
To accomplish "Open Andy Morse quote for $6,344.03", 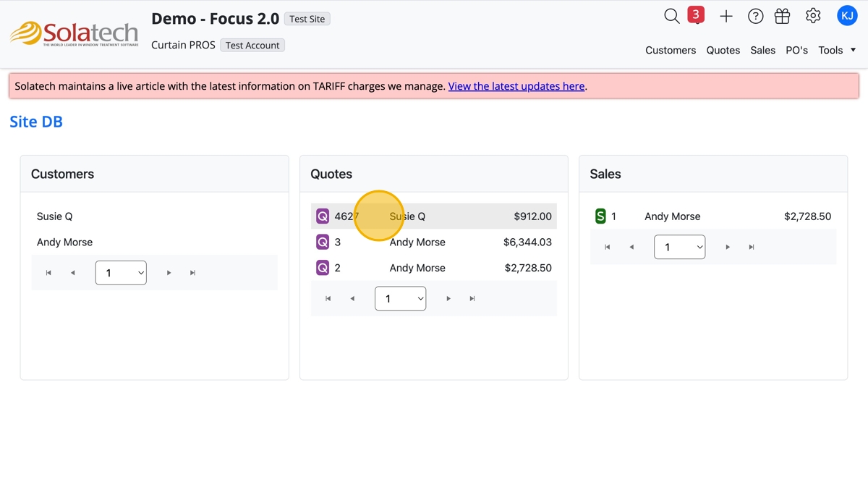I will [x=433, y=242].
